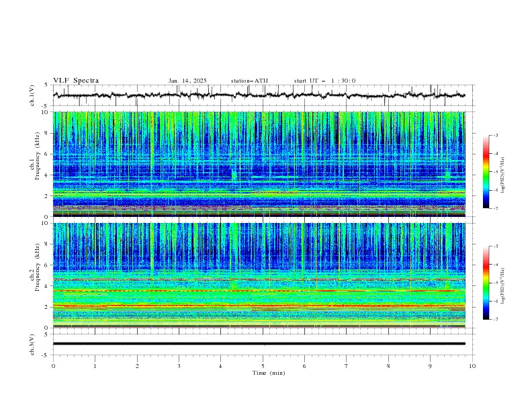Screen dimensions: 532x411
Task: Click the "3" minute label on the time axis
Action: pyautogui.click(x=179, y=366)
